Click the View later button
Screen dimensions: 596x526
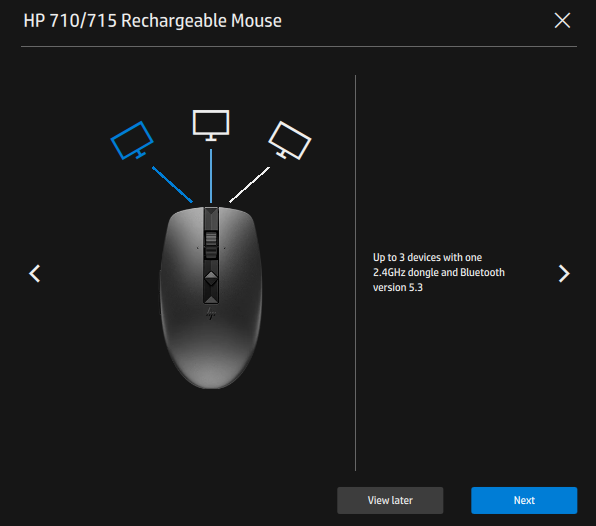(x=390, y=500)
